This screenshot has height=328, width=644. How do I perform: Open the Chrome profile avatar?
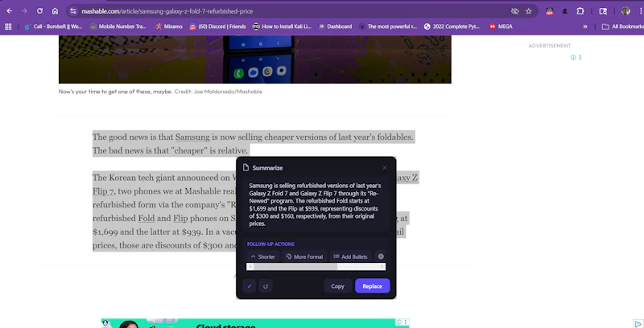click(625, 11)
